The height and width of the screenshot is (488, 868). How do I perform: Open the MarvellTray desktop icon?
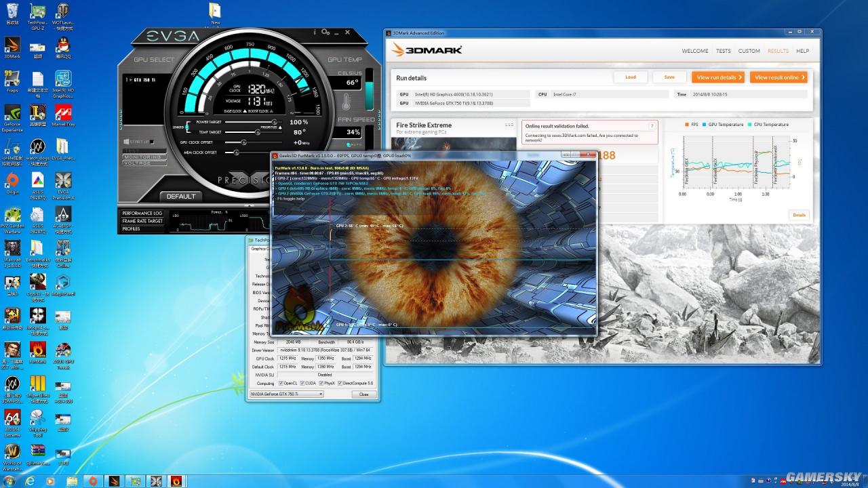coord(63,115)
